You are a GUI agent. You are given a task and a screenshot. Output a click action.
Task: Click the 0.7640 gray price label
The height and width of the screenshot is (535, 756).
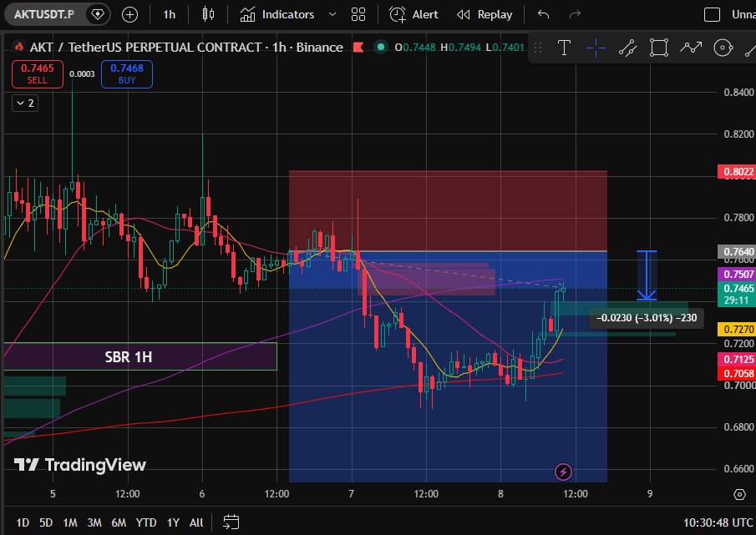737,251
